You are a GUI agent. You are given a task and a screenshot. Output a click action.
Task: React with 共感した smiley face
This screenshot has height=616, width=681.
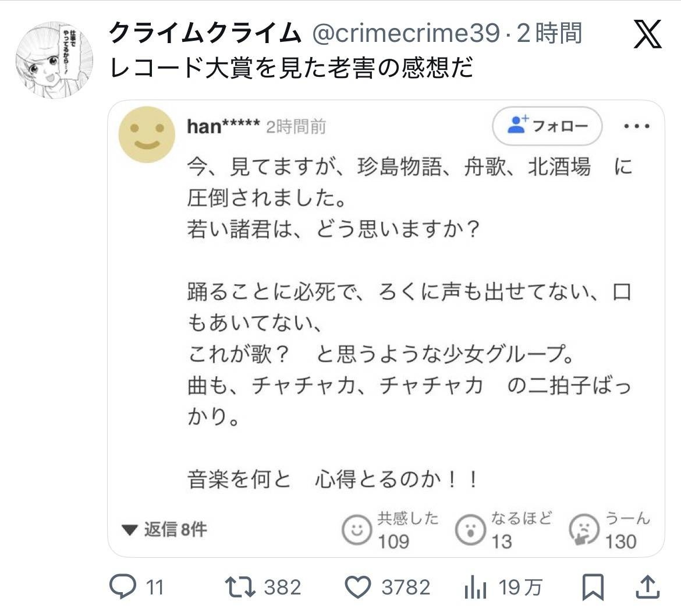[x=356, y=530]
